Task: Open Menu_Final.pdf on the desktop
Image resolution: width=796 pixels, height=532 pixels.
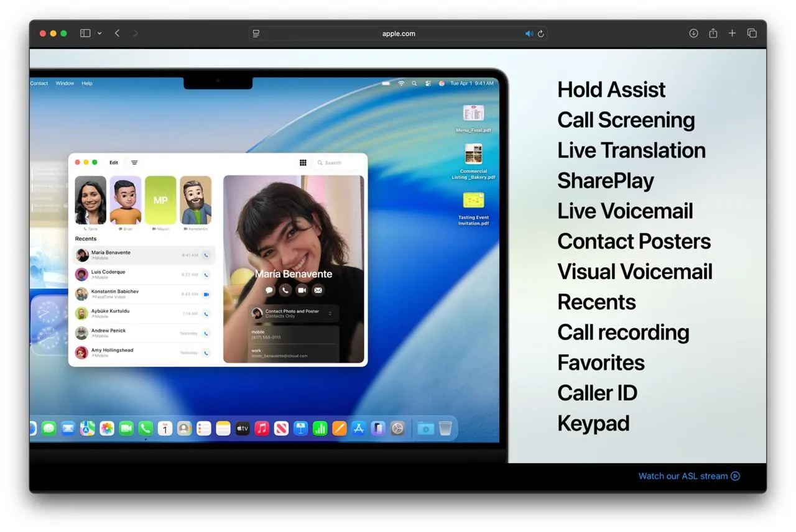Action: click(473, 119)
